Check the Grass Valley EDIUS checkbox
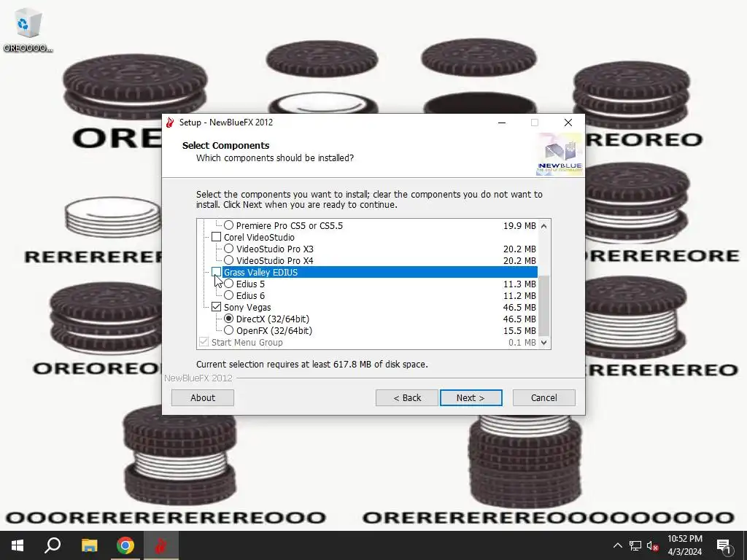The image size is (747, 560). 216,272
